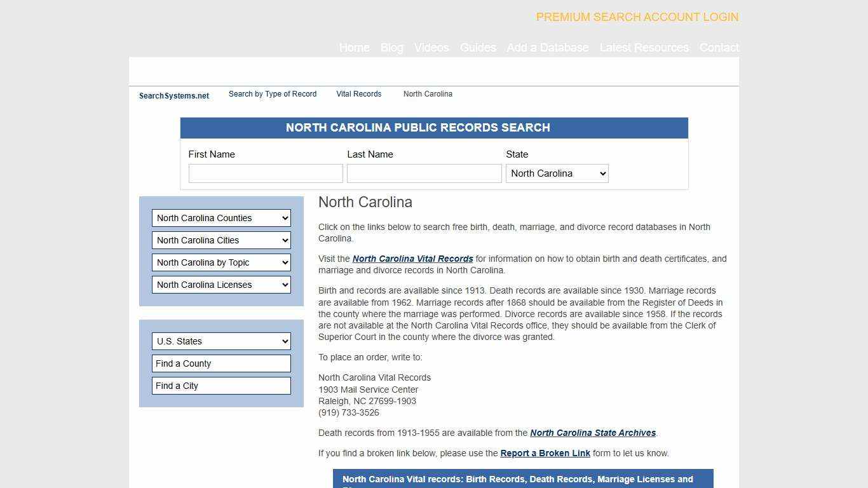Open the Blog menu item
This screenshot has width=868, height=488.
point(391,48)
